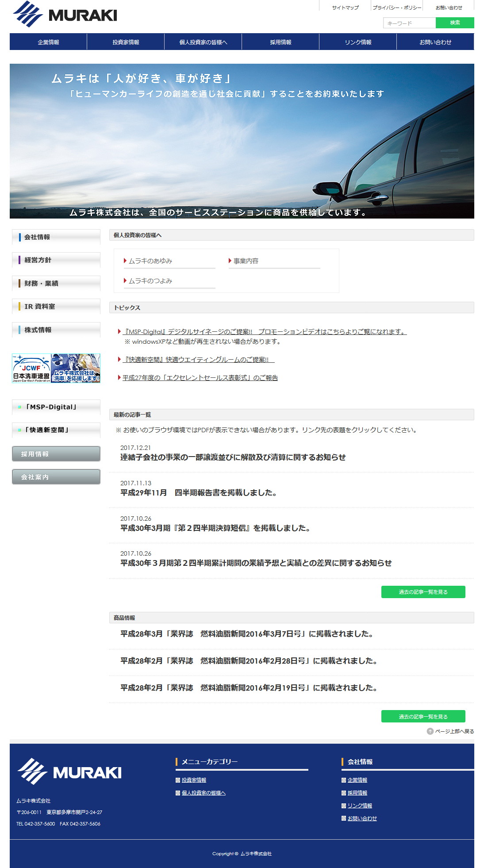Click the hero banner car image

(x=242, y=141)
